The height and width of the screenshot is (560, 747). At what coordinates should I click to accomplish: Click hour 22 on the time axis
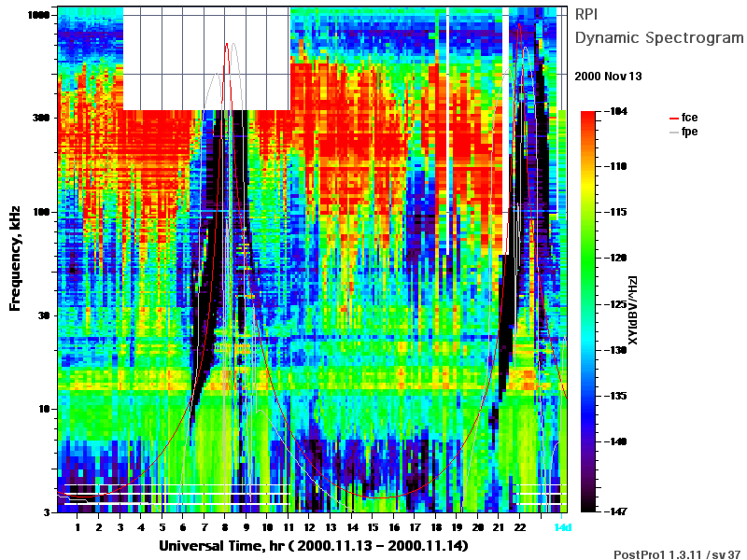(520, 527)
